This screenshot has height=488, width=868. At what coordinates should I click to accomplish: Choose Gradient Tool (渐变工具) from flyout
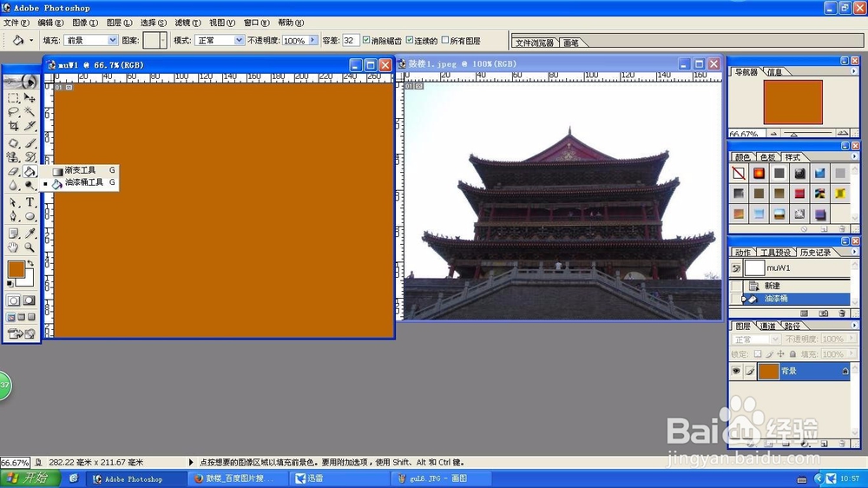[x=80, y=170]
